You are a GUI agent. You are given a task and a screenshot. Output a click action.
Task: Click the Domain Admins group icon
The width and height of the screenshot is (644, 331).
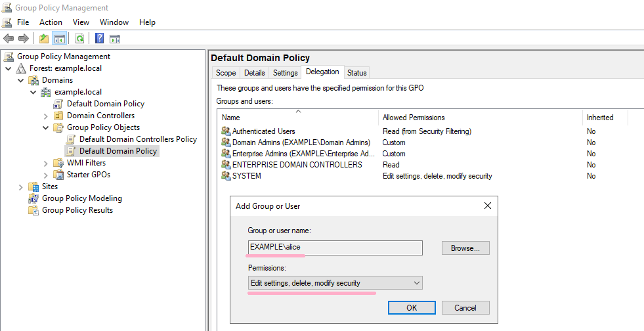click(x=226, y=143)
